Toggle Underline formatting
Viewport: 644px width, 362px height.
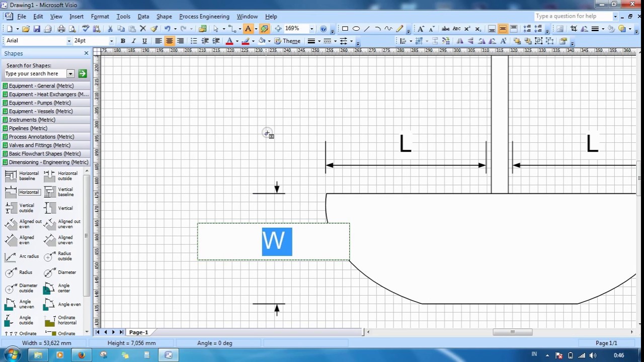[x=144, y=41]
